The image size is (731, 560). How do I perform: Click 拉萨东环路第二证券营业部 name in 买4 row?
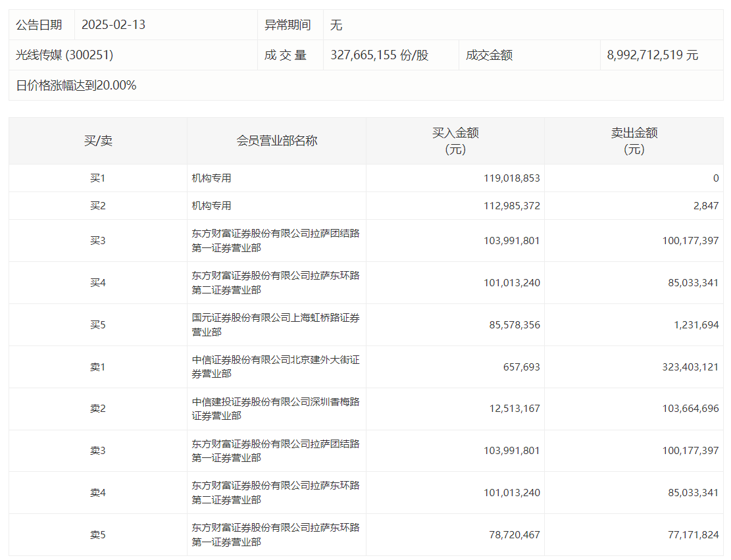click(276, 282)
